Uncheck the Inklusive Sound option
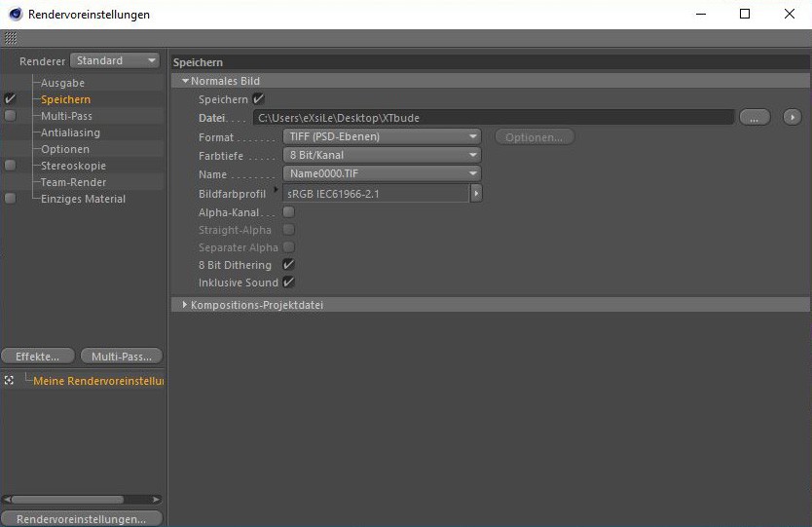The height and width of the screenshot is (527, 812). click(x=288, y=282)
